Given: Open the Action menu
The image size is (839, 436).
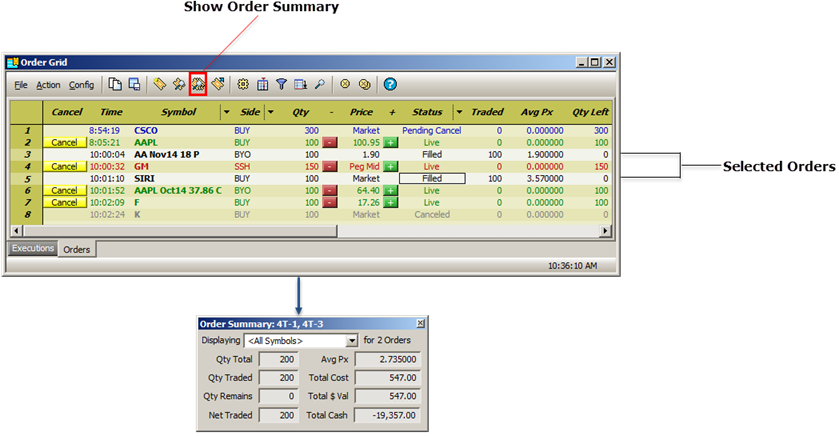Looking at the screenshot, I should click(48, 85).
